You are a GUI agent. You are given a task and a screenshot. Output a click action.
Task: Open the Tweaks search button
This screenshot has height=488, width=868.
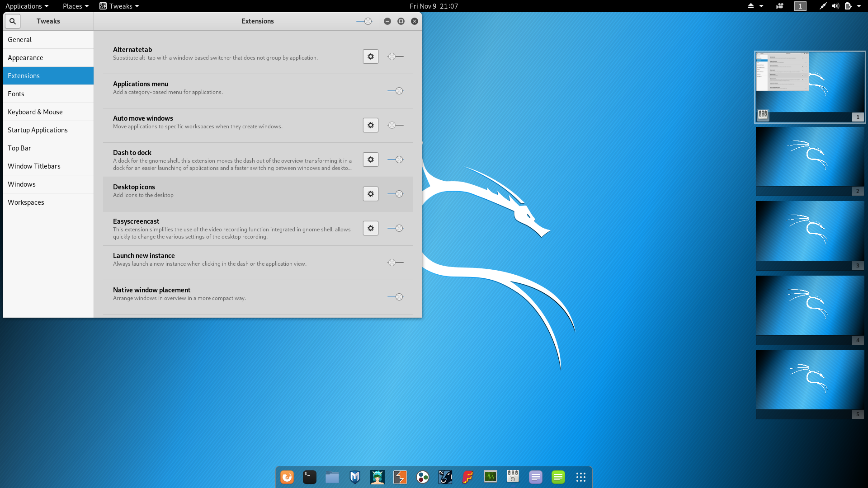[x=13, y=21]
